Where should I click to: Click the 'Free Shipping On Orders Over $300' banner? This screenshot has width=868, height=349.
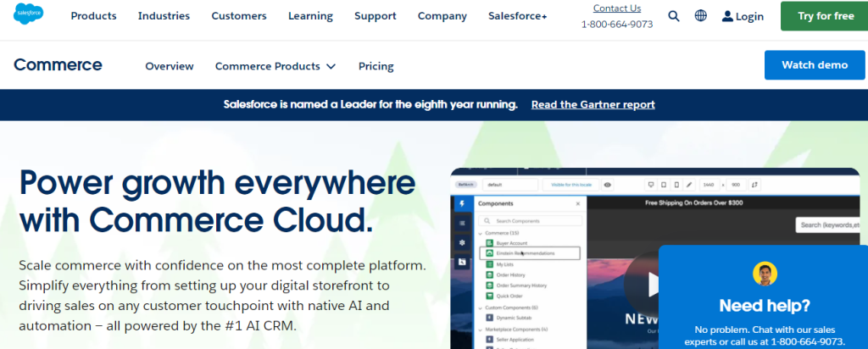click(695, 203)
